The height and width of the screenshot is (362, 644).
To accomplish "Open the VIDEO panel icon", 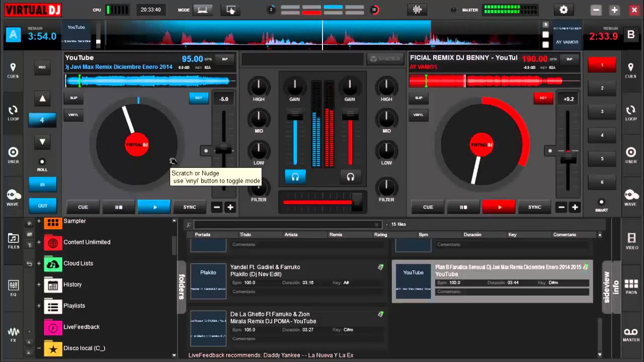I will (631, 241).
